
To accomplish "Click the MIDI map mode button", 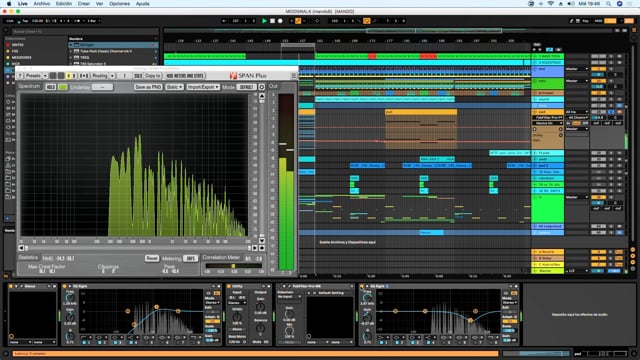I will coord(598,21).
